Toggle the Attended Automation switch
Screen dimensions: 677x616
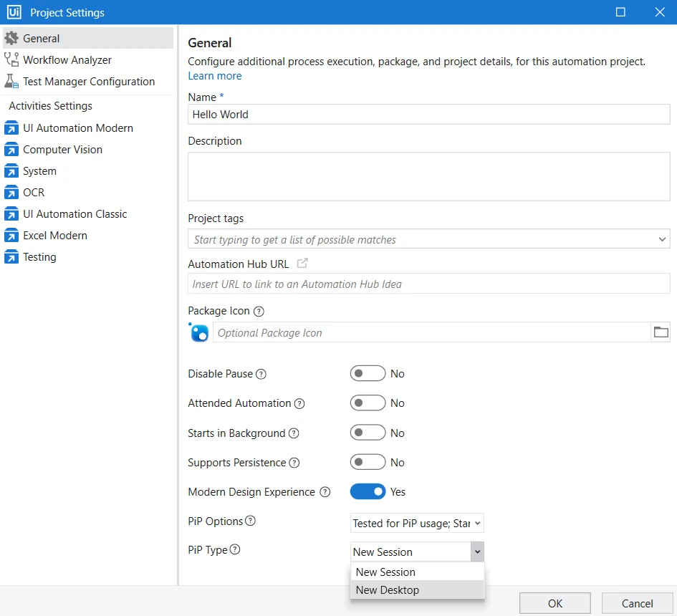pyautogui.click(x=368, y=403)
